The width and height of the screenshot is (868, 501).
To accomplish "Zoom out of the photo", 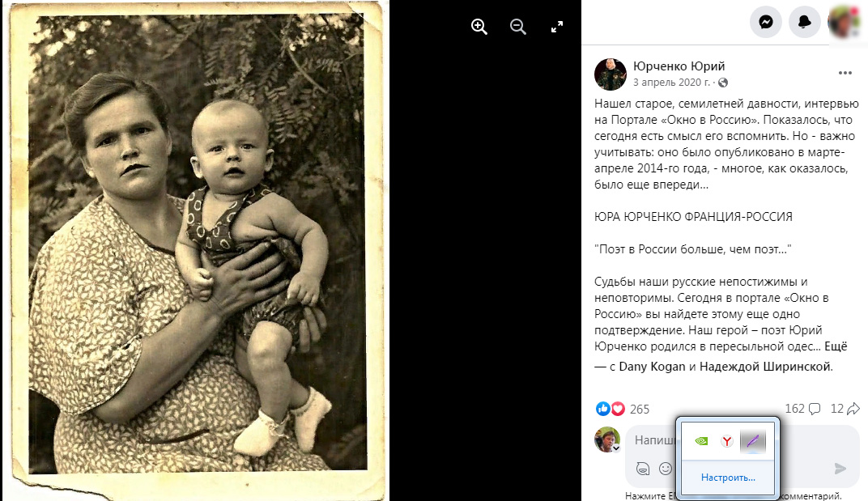I will pos(517,26).
